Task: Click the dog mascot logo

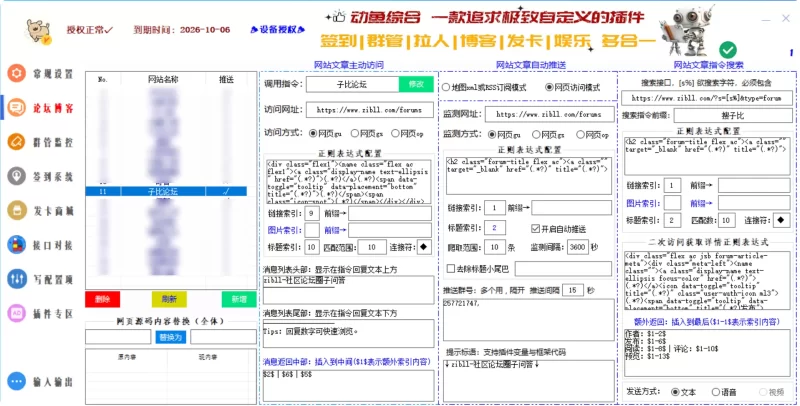Action: [x=39, y=32]
